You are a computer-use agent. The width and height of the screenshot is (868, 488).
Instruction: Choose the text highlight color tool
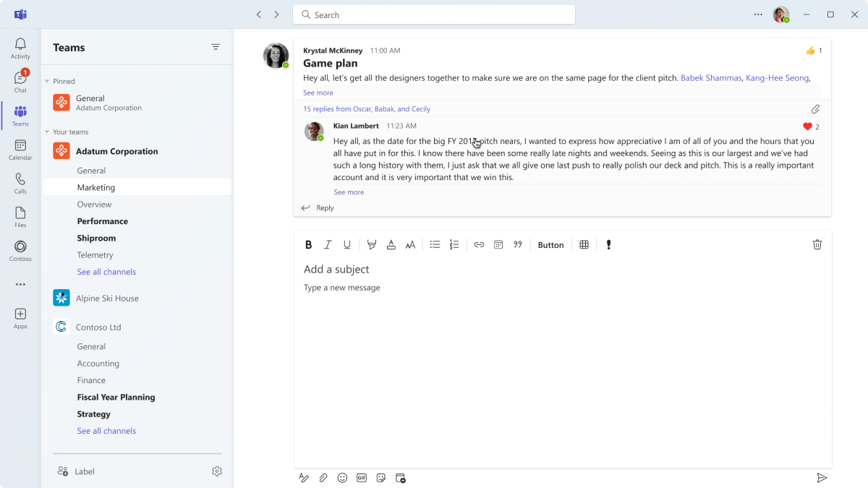(372, 245)
